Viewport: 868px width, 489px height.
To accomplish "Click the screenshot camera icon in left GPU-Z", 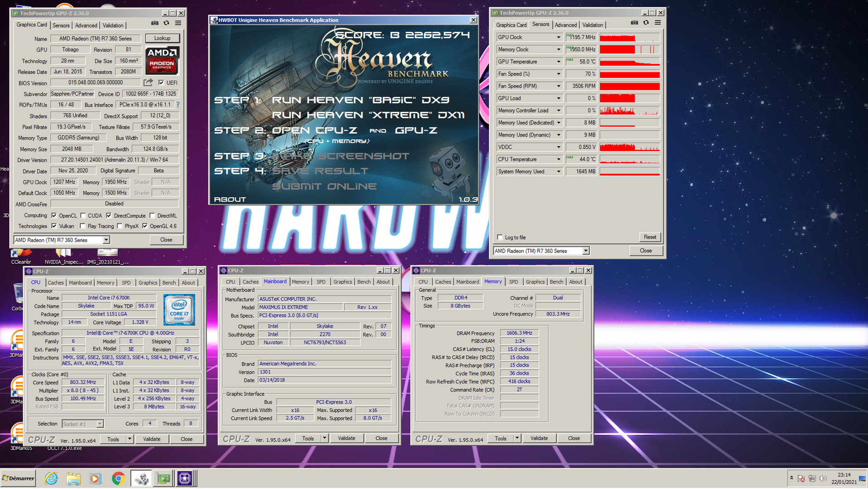I will pos(155,23).
